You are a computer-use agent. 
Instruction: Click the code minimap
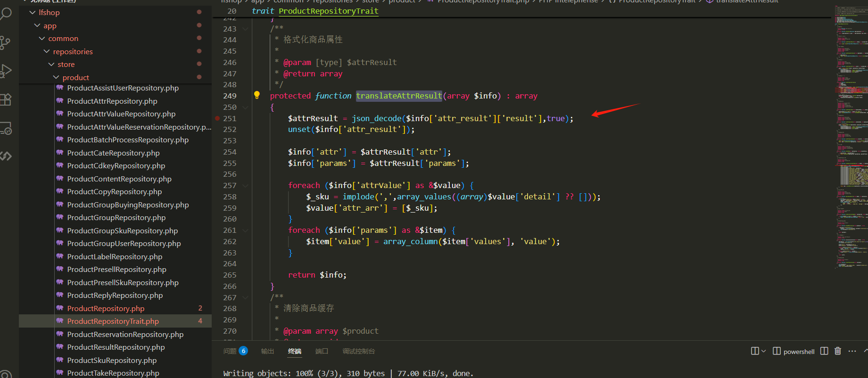pos(851,137)
